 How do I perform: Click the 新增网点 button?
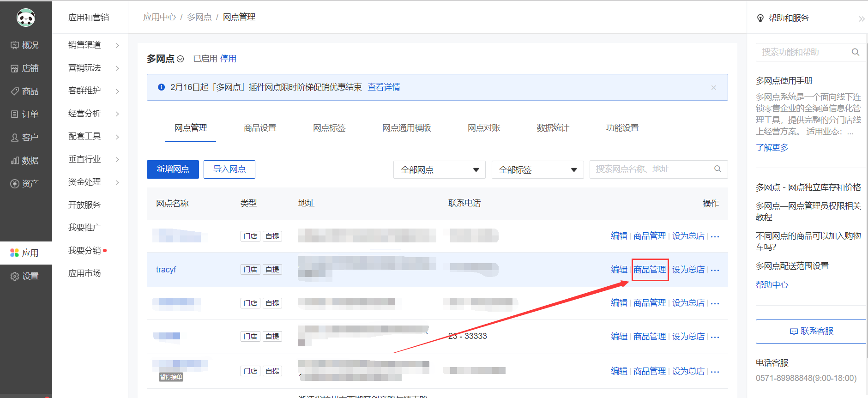pyautogui.click(x=173, y=169)
